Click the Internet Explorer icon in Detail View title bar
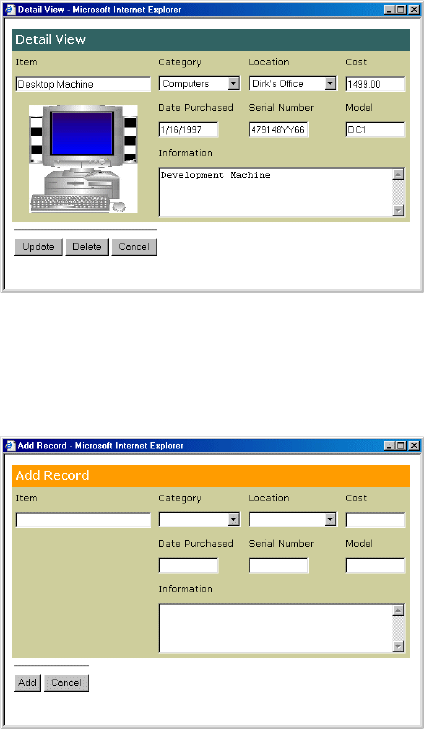The width and height of the screenshot is (424, 729). pyautogui.click(x=10, y=10)
